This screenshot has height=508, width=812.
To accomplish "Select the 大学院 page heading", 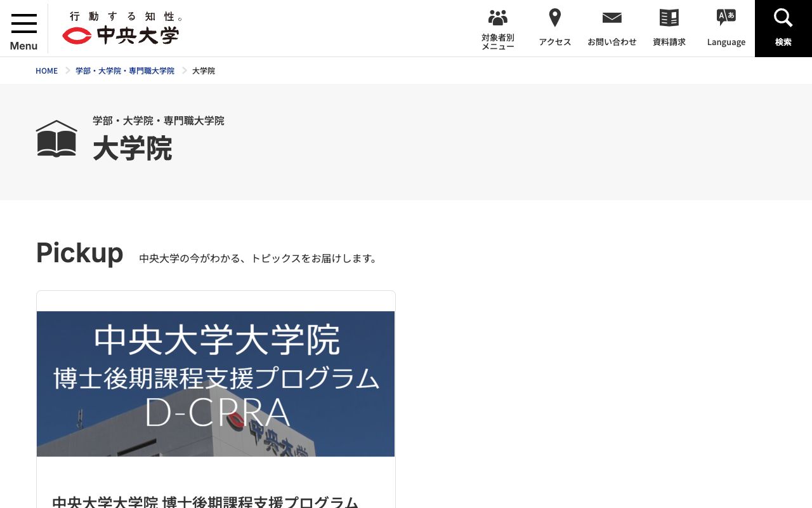I will 133,149.
